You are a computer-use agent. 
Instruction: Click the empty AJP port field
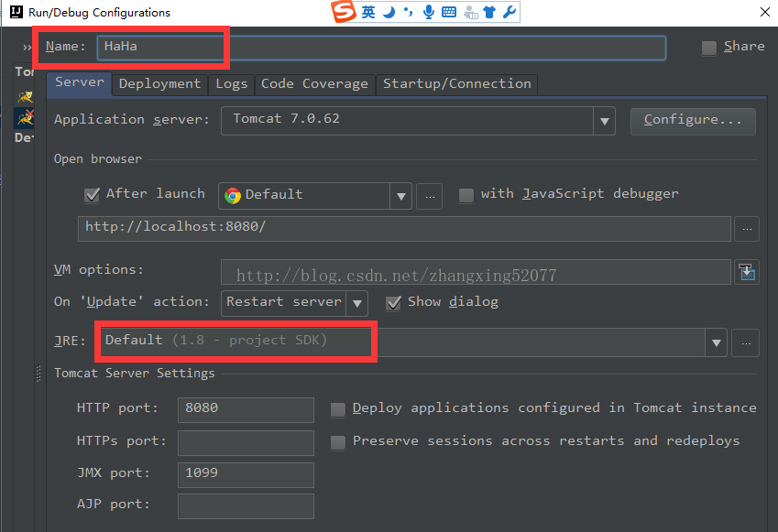[x=246, y=505]
